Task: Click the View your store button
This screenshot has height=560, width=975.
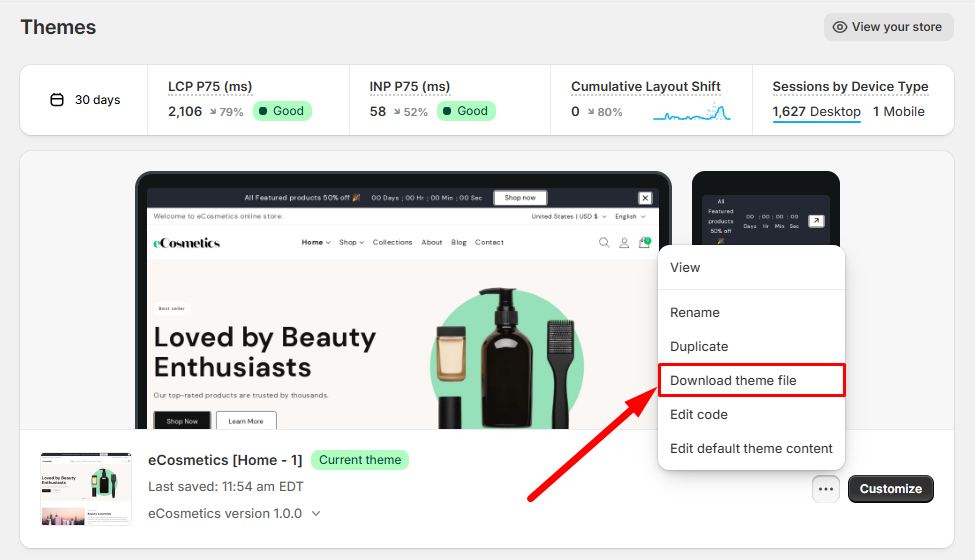Action: [x=889, y=27]
